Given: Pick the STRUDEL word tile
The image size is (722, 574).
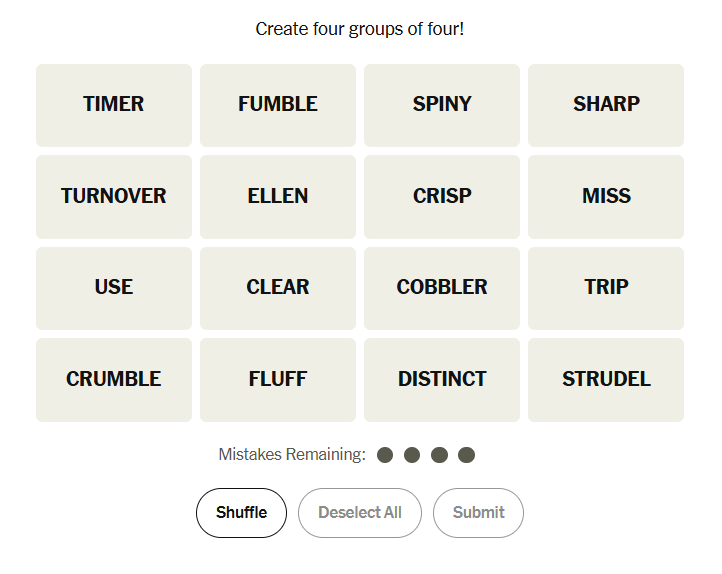Looking at the screenshot, I should [606, 379].
